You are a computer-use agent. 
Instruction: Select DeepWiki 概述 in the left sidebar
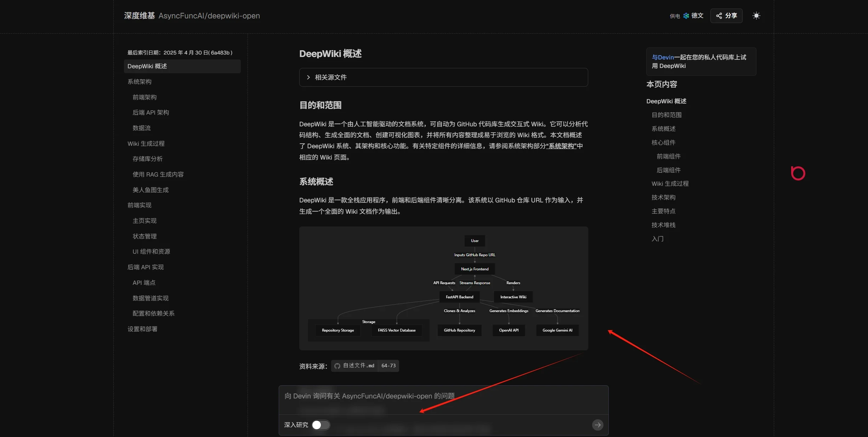(x=182, y=66)
